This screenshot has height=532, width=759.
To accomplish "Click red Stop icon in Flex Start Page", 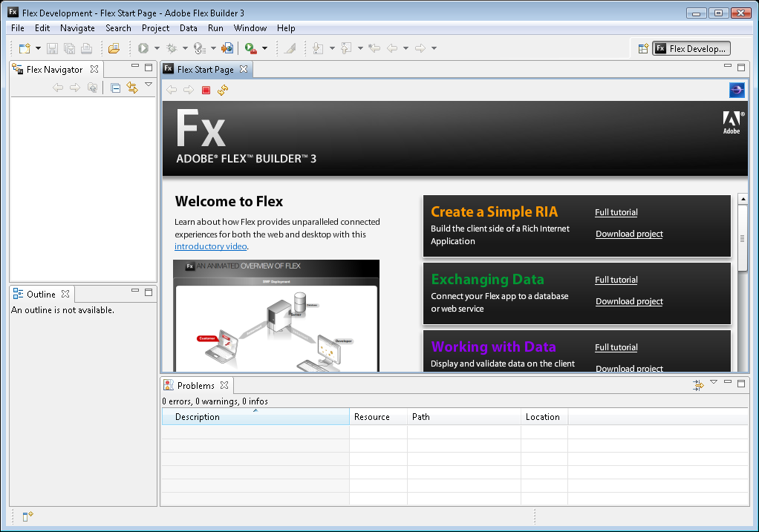I will coord(206,90).
